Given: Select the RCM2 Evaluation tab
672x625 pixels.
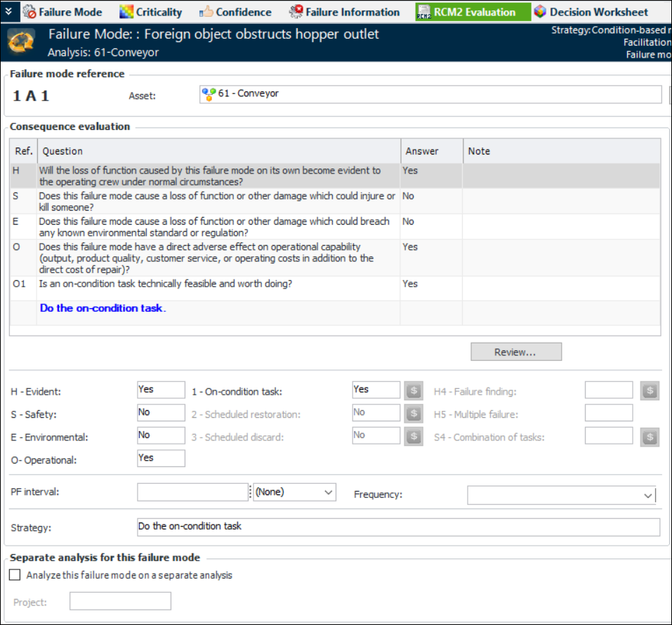Looking at the screenshot, I should (473, 12).
